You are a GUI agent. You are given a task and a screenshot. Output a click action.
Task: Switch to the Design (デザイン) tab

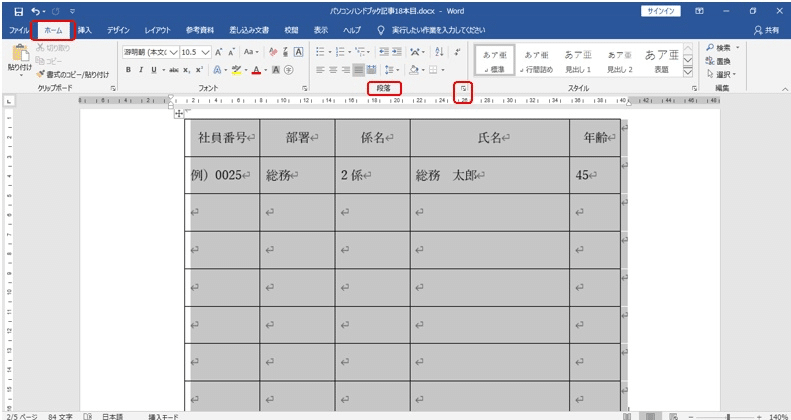119,30
